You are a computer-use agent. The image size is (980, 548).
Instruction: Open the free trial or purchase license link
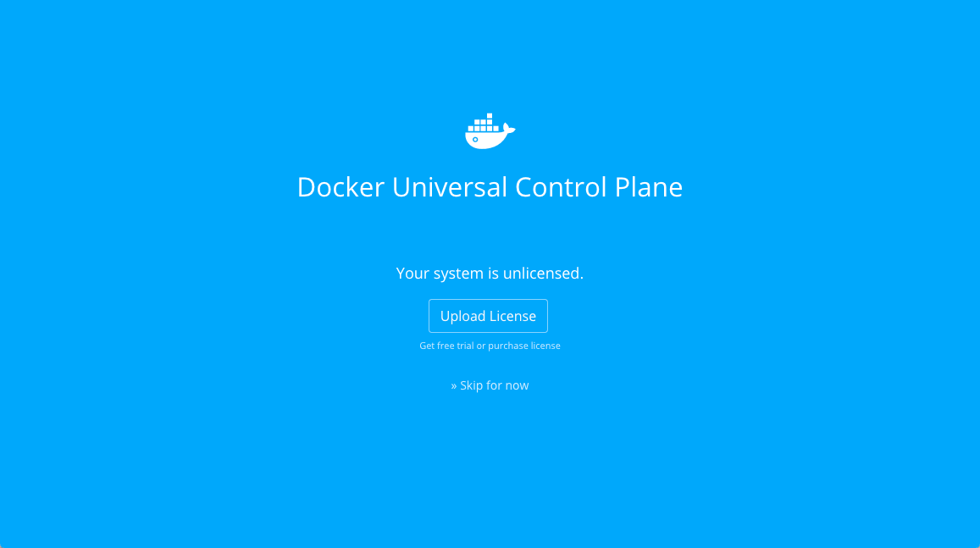pos(490,346)
